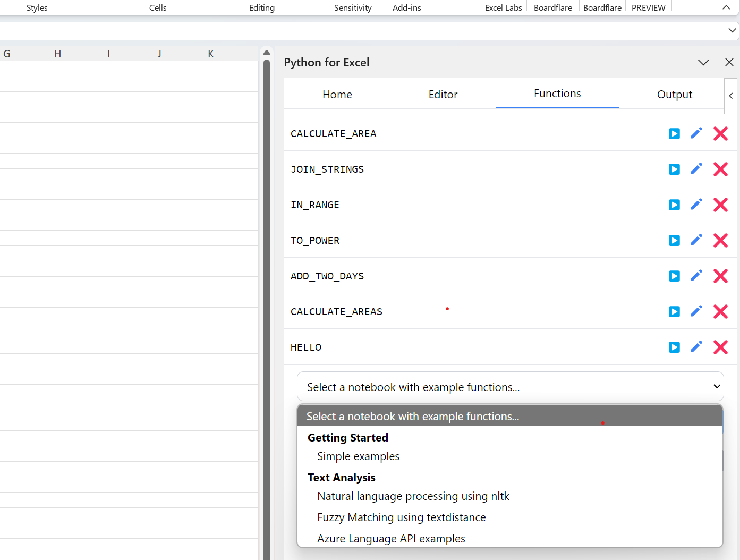Image resolution: width=740 pixels, height=560 pixels.
Task: Collapse the Python for Excel pane
Action: coord(703,62)
